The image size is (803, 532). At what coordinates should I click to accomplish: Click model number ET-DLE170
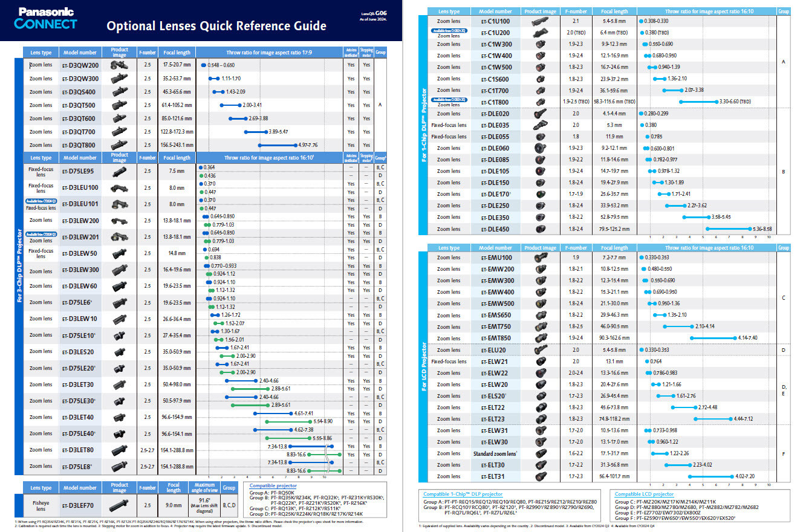point(496,194)
